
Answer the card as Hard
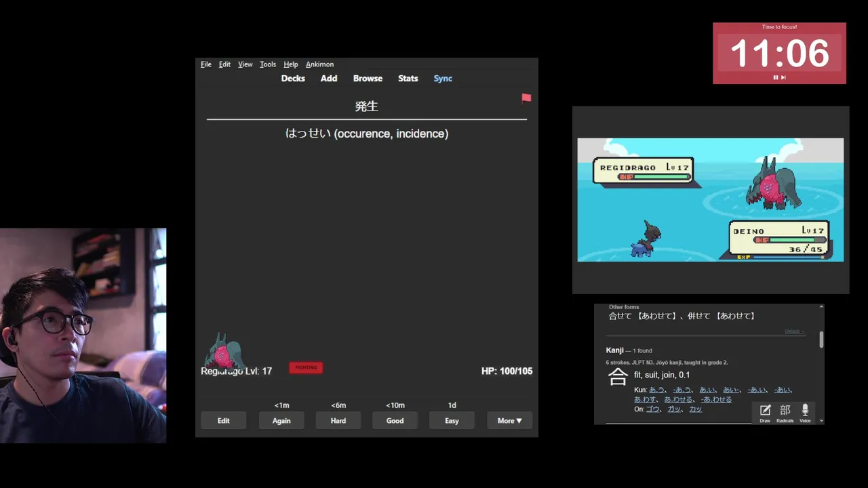click(x=338, y=421)
